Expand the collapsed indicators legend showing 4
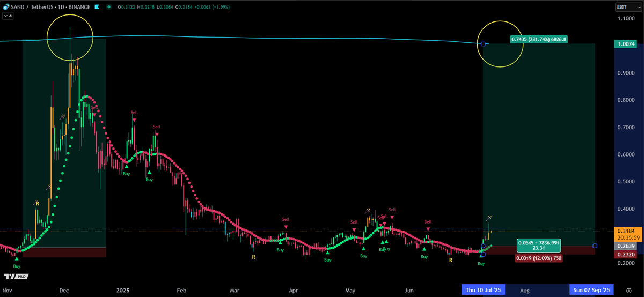The height and width of the screenshot is (297, 644). (8, 16)
